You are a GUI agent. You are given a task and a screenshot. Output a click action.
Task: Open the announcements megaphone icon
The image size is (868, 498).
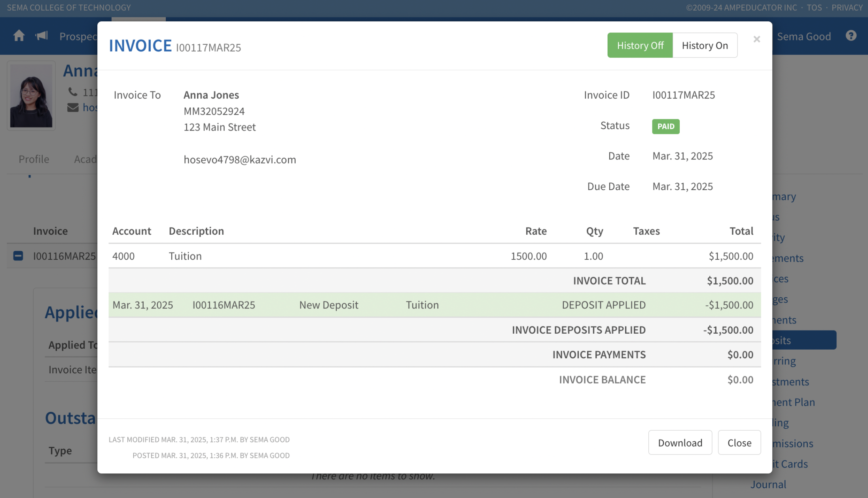(x=42, y=36)
